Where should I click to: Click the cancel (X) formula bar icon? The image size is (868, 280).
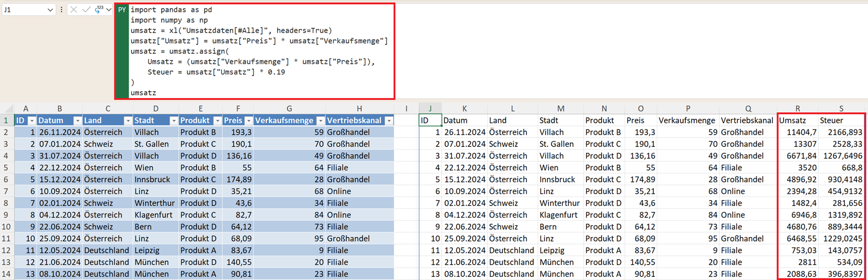pyautogui.click(x=74, y=10)
